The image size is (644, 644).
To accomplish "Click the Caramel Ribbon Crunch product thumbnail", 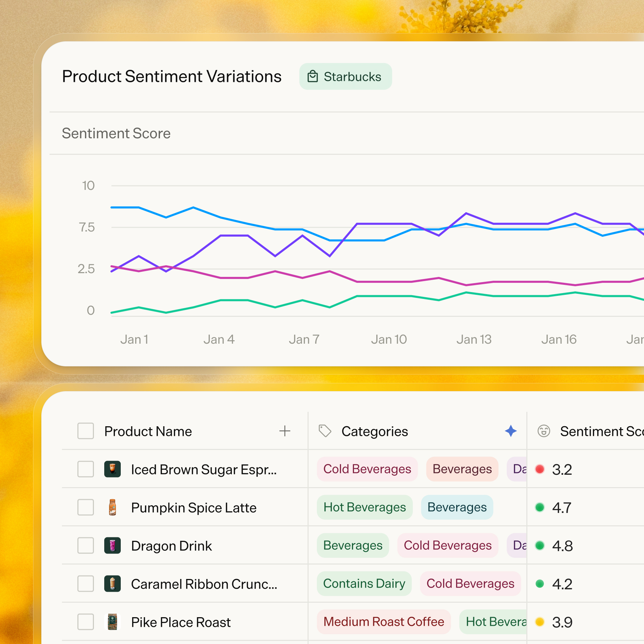I will click(x=112, y=584).
